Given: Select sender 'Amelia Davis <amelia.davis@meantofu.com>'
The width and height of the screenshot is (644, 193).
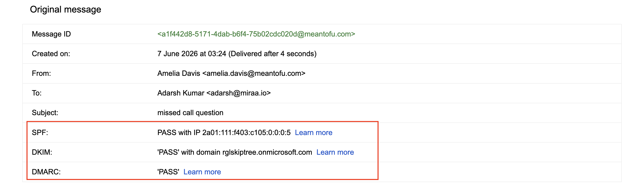Looking at the screenshot, I should click(x=231, y=73).
